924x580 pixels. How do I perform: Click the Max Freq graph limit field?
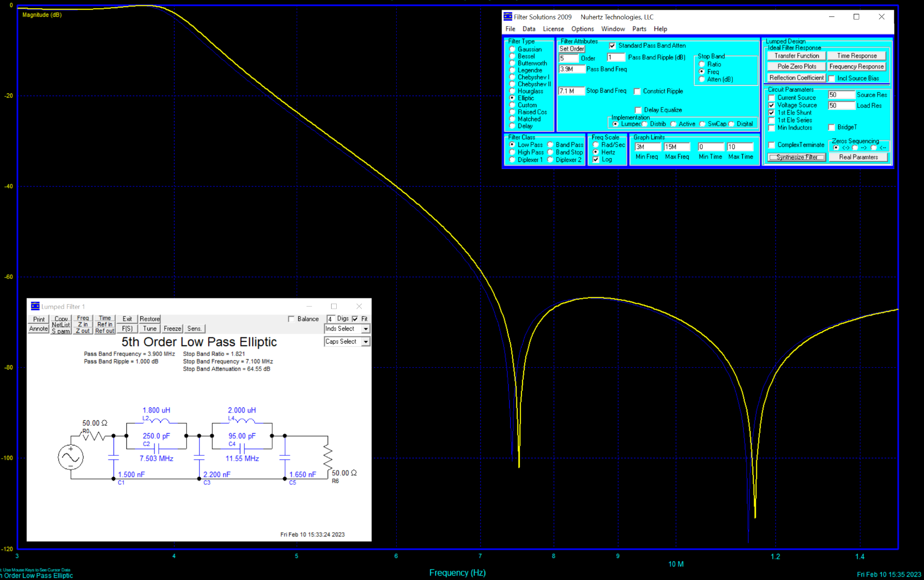[x=676, y=147]
